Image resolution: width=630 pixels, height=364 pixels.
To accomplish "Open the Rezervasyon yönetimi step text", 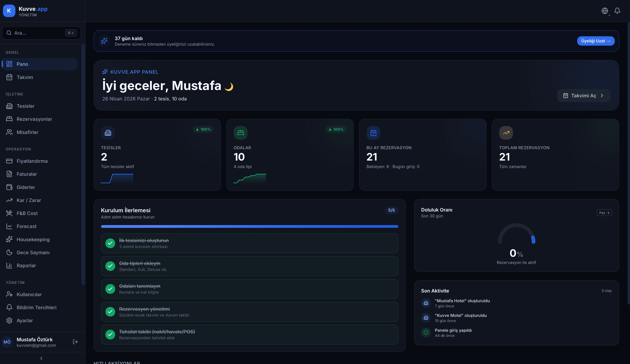I will click(144, 309).
